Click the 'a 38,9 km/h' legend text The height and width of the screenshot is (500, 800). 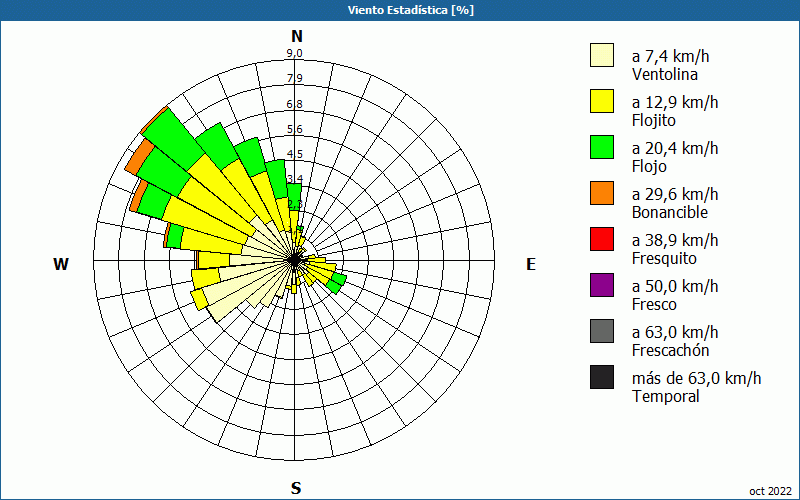coord(675,240)
